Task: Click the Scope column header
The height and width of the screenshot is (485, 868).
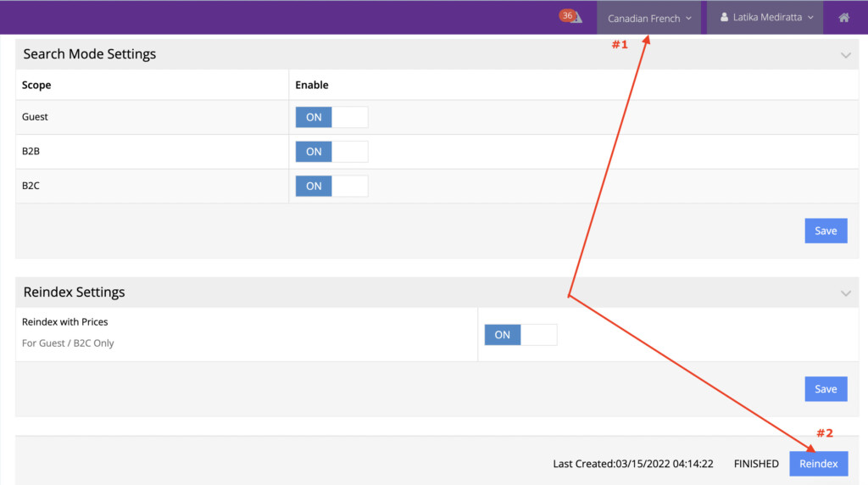Action: pos(36,86)
